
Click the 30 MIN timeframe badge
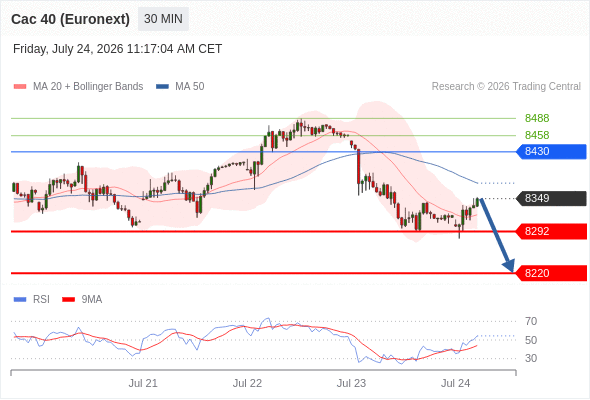pyautogui.click(x=163, y=19)
